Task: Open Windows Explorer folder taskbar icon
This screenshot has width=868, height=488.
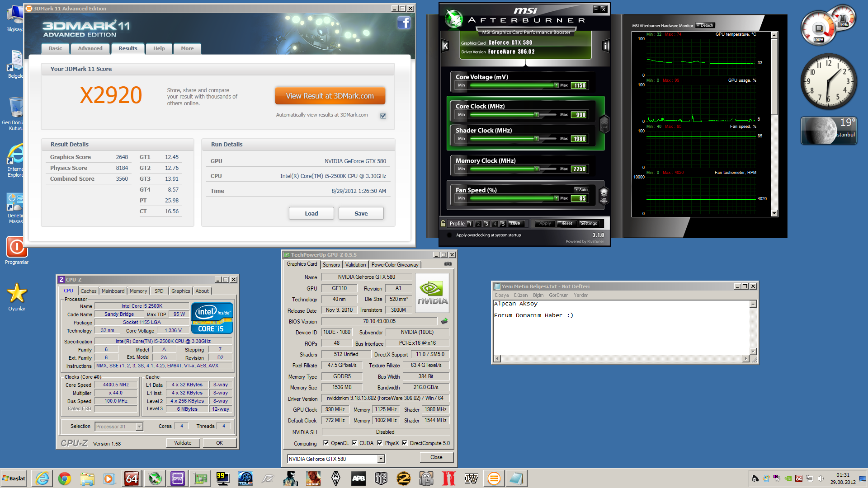Action: (87, 479)
